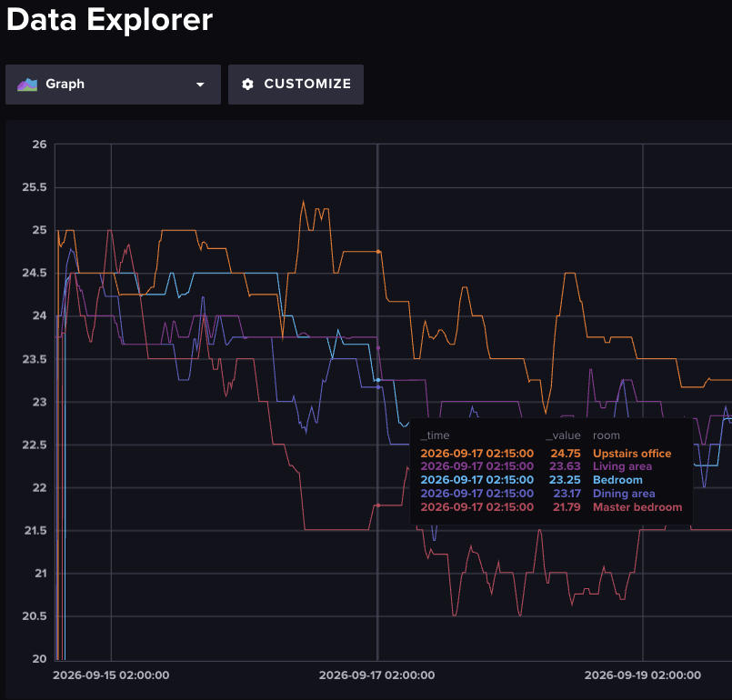Click the 2026-09-15 02:00:00 x-axis label
Viewport: 732px width, 700px height.
pos(111,675)
